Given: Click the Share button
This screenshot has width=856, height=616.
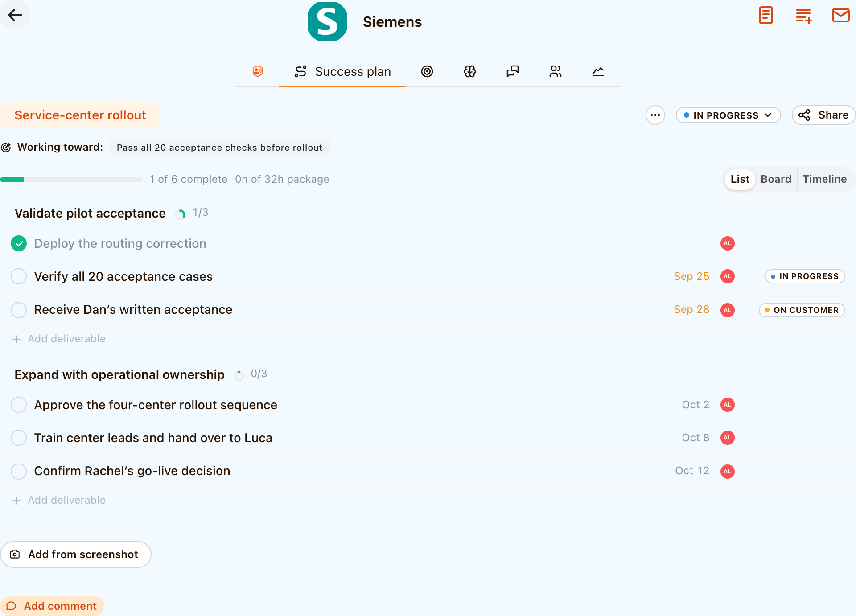Looking at the screenshot, I should (x=823, y=115).
